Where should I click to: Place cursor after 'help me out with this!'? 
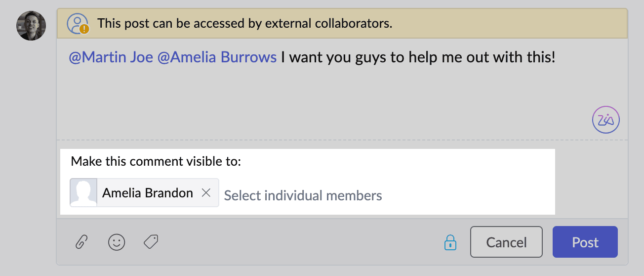pyautogui.click(x=557, y=57)
